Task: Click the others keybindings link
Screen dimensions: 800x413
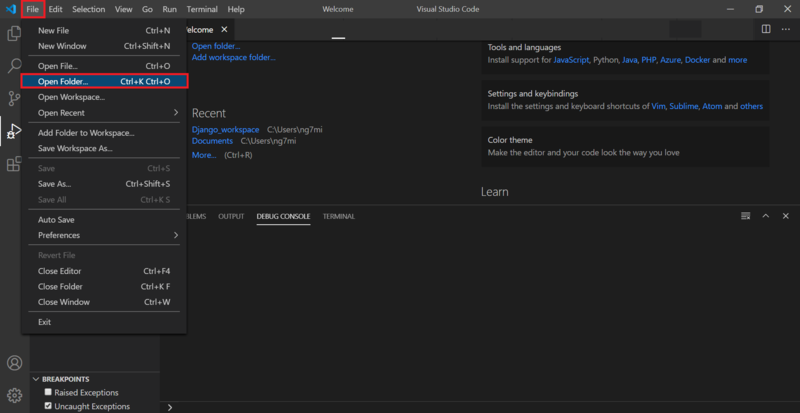Action: (752, 106)
